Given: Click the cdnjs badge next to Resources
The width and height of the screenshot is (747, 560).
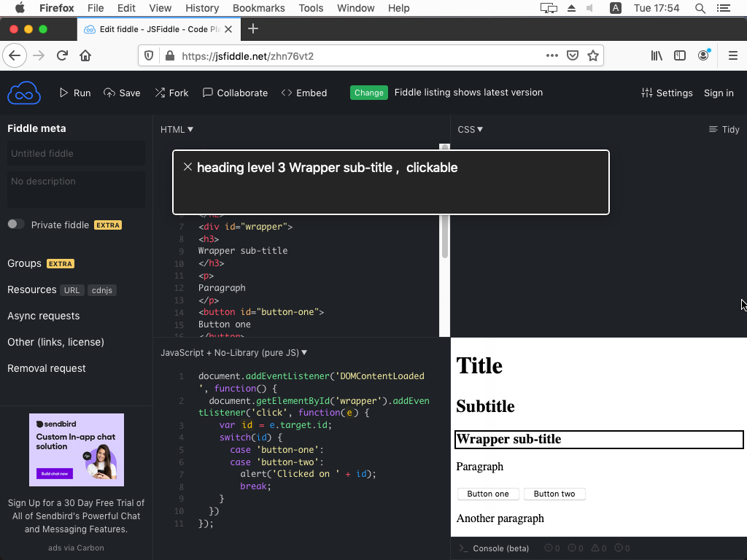Looking at the screenshot, I should coord(102,290).
